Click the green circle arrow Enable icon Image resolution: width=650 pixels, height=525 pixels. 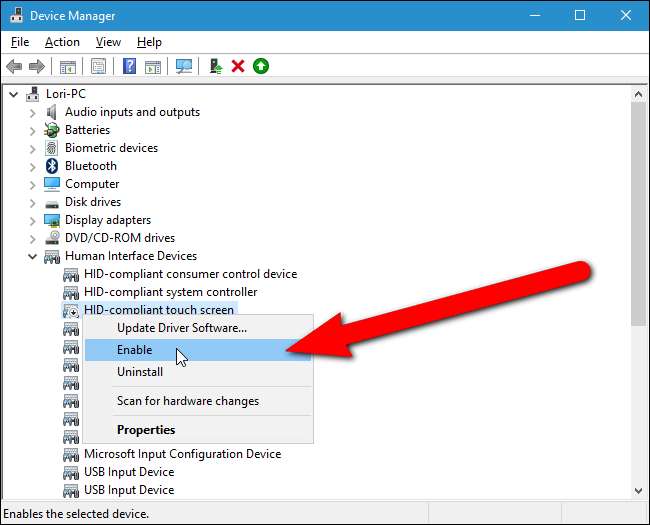(x=260, y=66)
